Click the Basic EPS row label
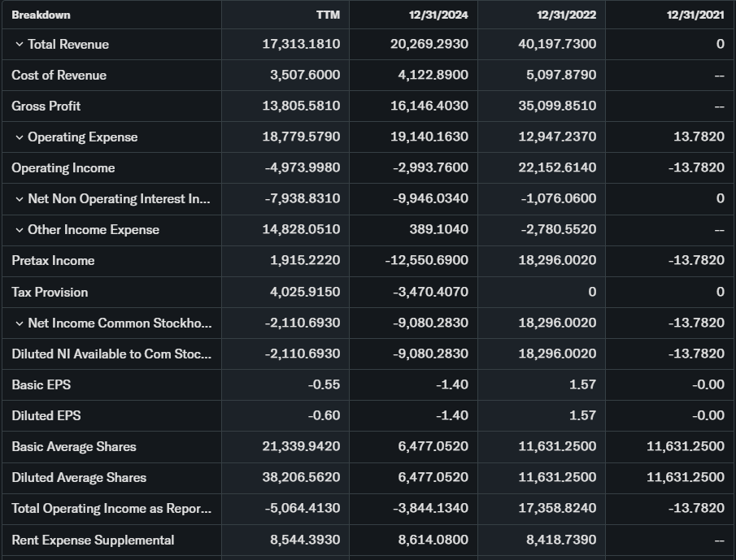 click(41, 385)
